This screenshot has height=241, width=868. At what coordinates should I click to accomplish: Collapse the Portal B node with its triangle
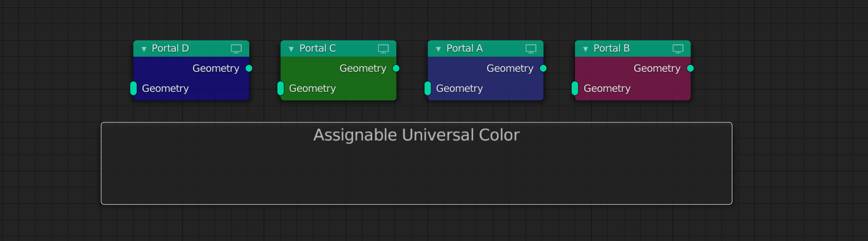(x=585, y=49)
